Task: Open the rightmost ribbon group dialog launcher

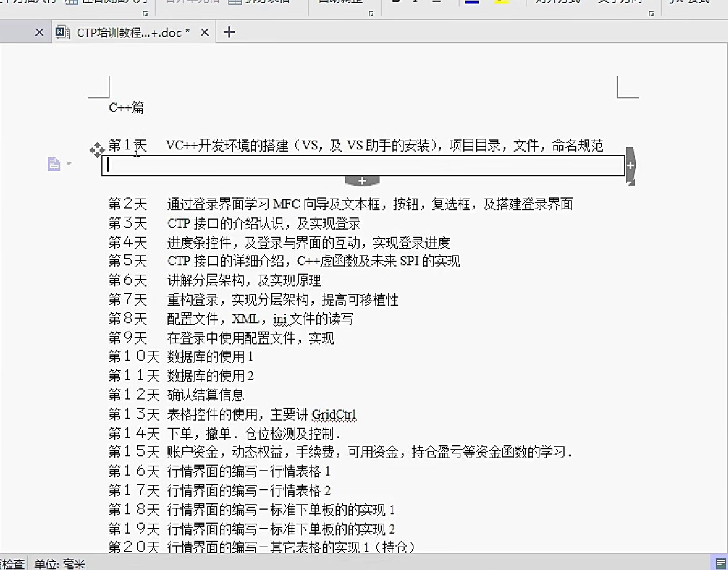Action: coord(651,13)
